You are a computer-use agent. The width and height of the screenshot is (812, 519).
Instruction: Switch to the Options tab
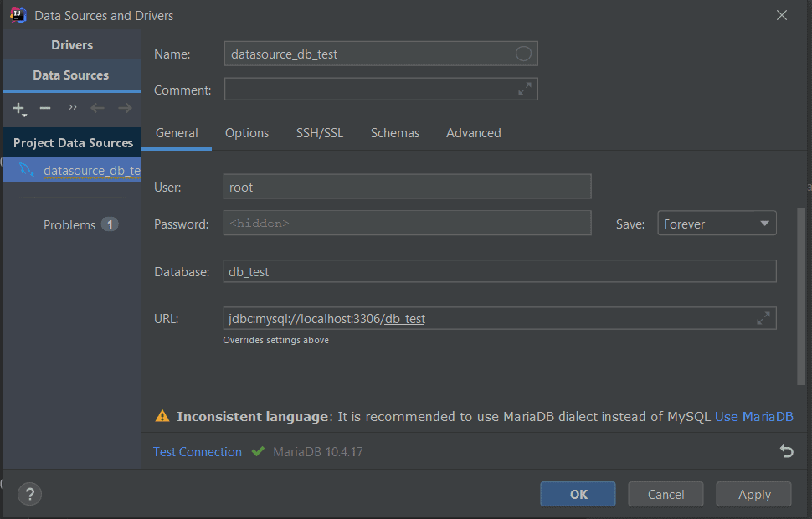pyautogui.click(x=247, y=132)
